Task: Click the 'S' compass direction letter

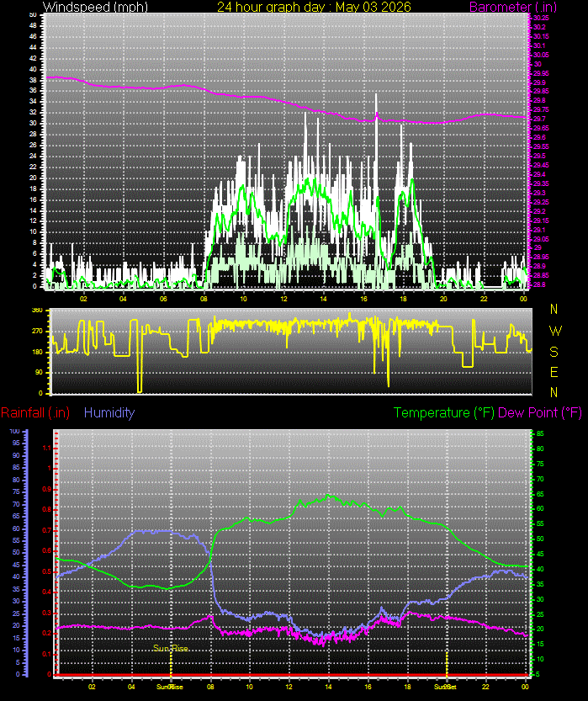Action: click(x=554, y=352)
